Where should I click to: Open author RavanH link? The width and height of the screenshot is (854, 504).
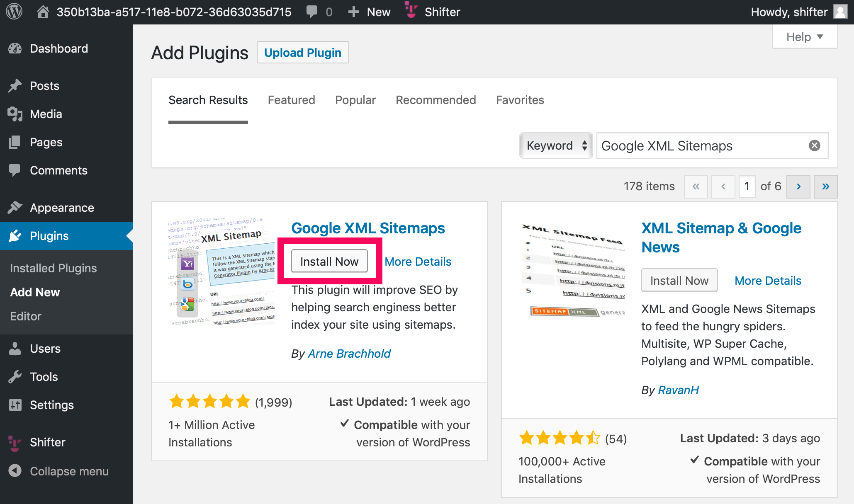coord(678,390)
